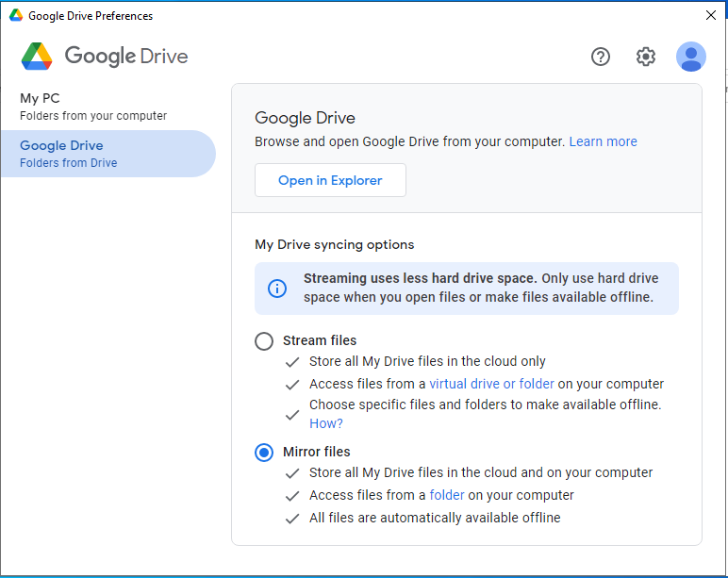
Task: Click the 'How?' link under Stream files
Action: coord(326,423)
